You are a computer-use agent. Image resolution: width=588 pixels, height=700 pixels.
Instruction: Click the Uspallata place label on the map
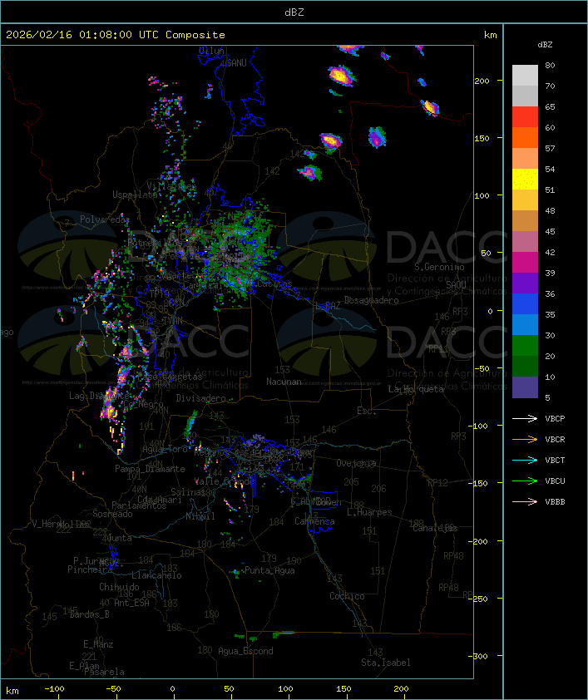pos(135,195)
